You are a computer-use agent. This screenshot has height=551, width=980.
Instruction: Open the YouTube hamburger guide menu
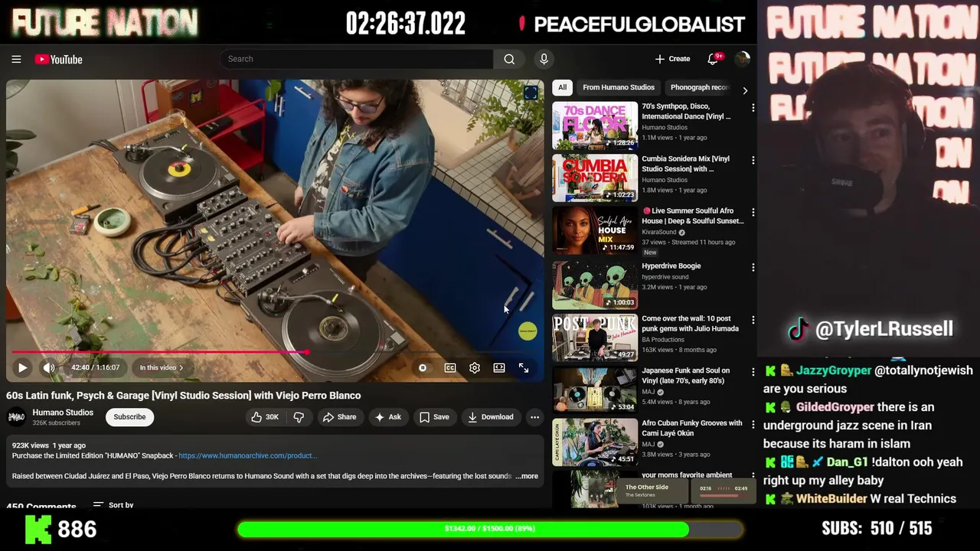16,59
